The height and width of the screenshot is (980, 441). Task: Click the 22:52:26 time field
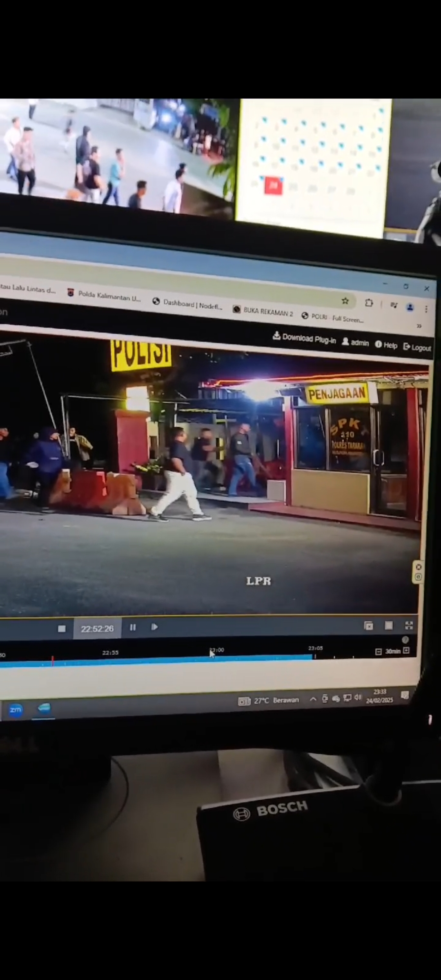click(x=97, y=629)
